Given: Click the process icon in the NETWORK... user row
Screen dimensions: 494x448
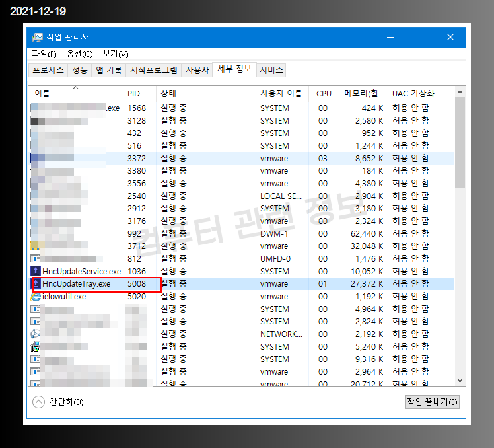Looking at the screenshot, I should 35,334.
